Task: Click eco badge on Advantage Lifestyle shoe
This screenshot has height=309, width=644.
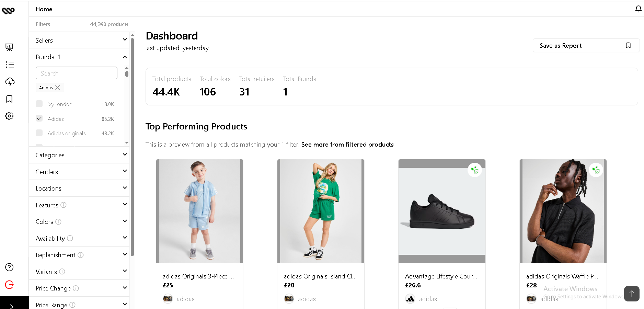Action: click(x=475, y=170)
